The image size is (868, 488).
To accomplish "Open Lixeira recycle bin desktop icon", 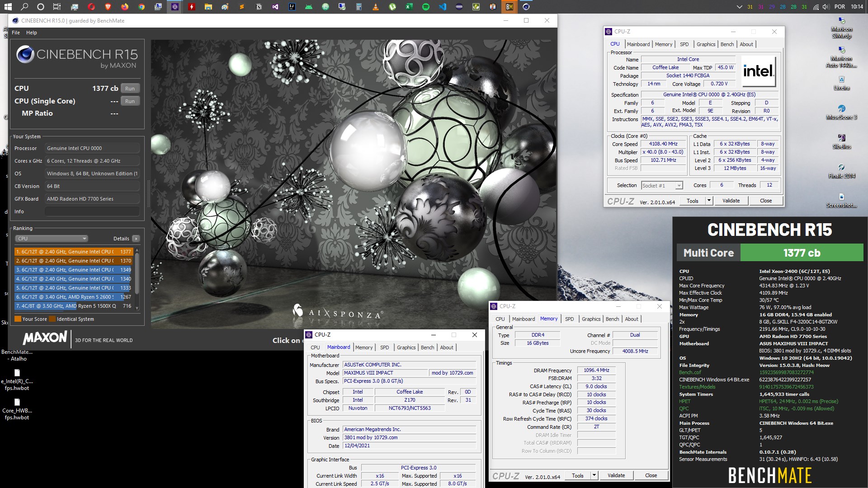I will (841, 83).
